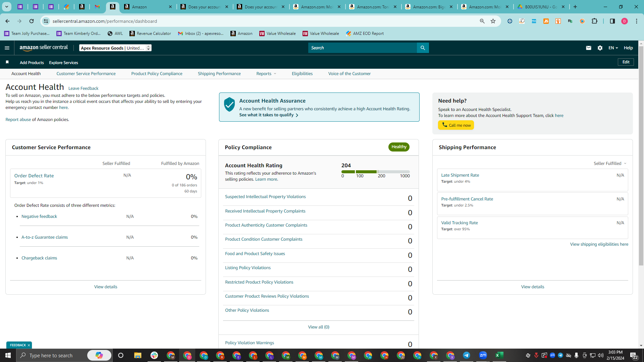Click the bookmark flag icon

click(x=7, y=62)
